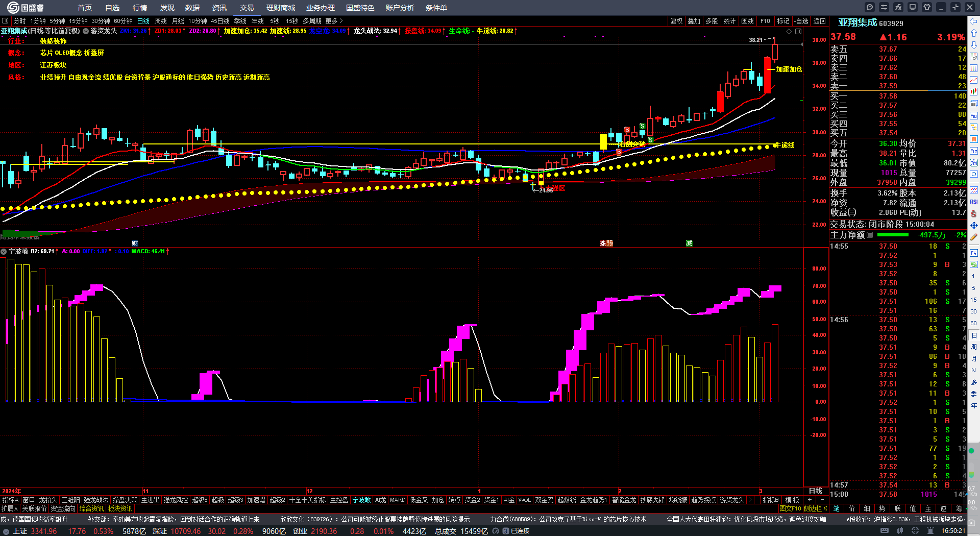Open the intraday line chart icon in sidebar
The width and height of the screenshot is (980, 536).
click(974, 80)
